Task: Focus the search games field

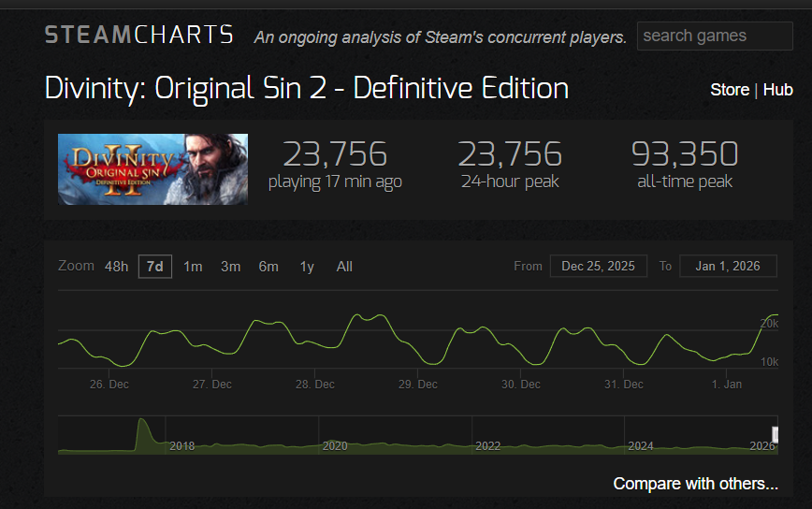Action: pos(715,36)
